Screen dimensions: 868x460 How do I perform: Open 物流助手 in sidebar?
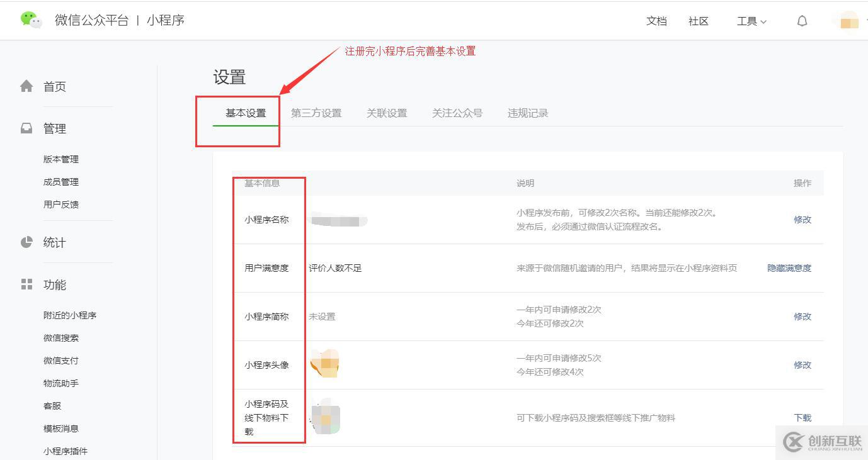61,383
